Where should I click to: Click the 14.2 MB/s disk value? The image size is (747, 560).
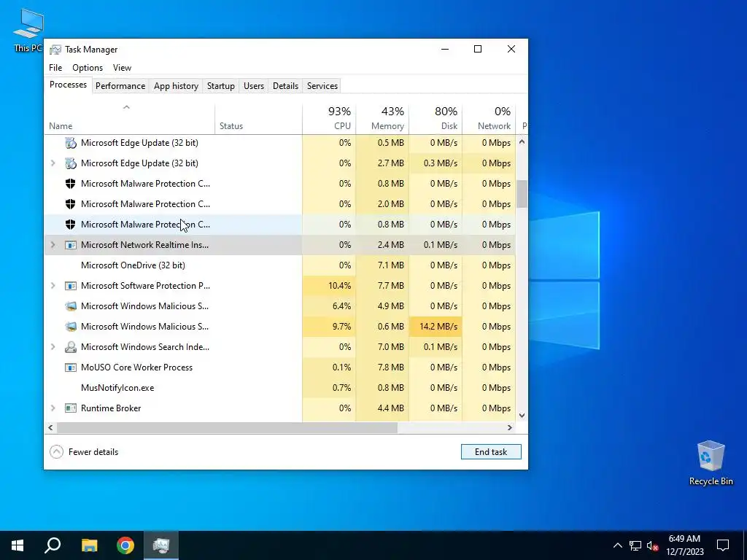[436, 327]
